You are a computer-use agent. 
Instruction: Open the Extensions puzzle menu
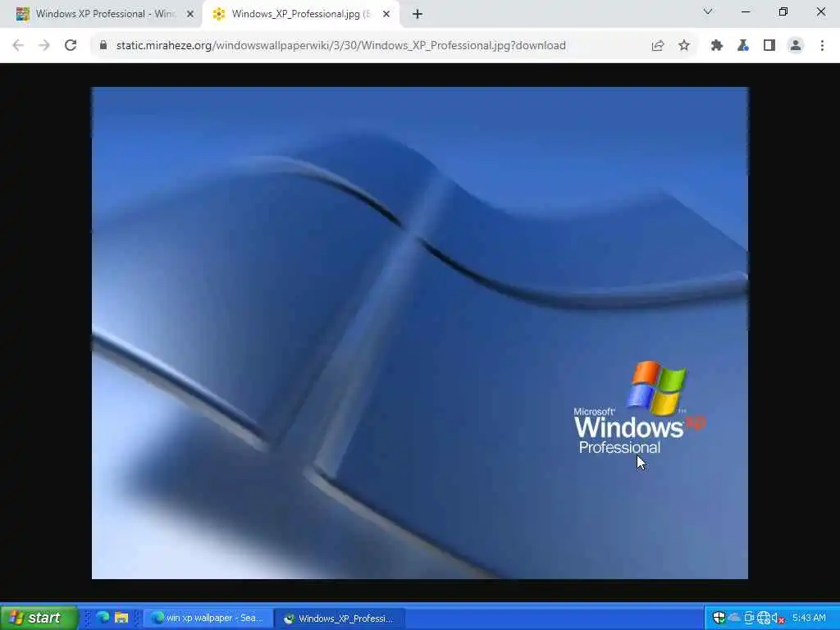pyautogui.click(x=717, y=46)
